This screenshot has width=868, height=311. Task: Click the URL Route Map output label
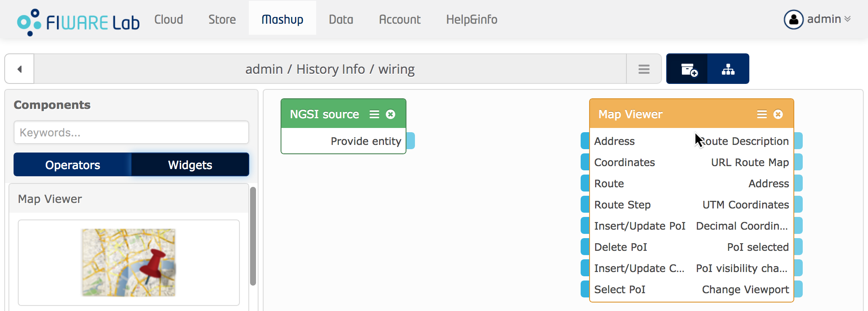[x=750, y=162]
